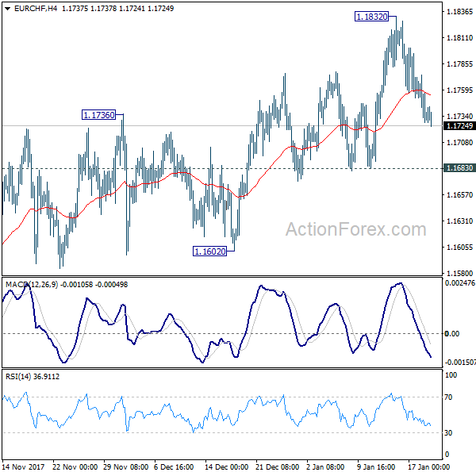The width and height of the screenshot is (476, 476).
Task: Click the 1.16570 price axis value
Action: pyautogui.click(x=459, y=195)
